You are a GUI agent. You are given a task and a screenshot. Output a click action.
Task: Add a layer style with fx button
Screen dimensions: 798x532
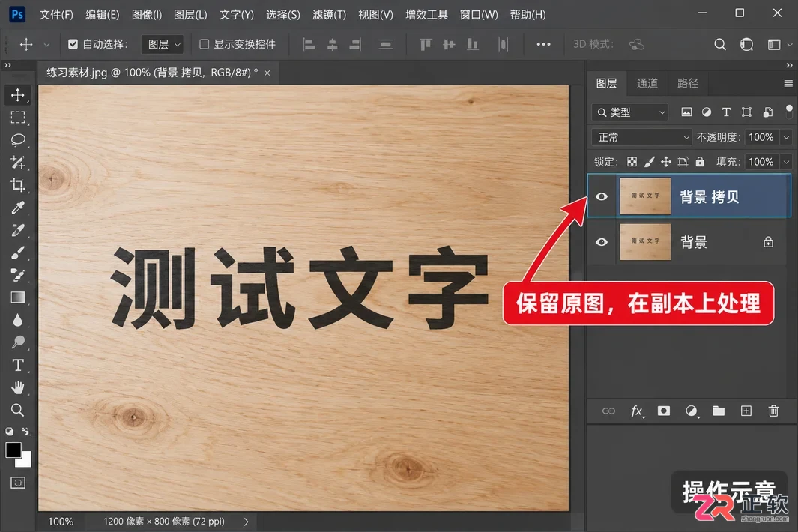point(637,411)
